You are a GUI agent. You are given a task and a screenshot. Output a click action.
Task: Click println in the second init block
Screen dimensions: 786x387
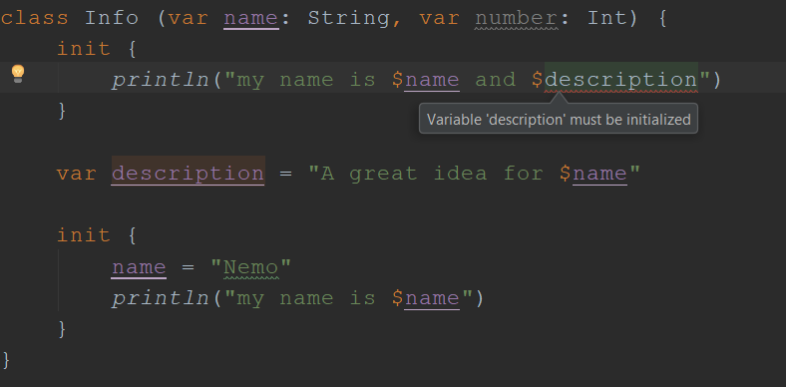(x=160, y=298)
